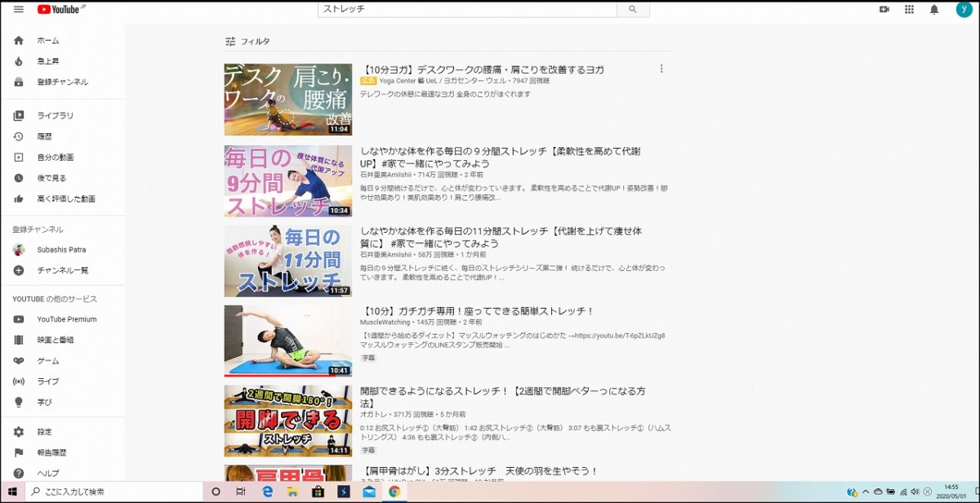The width and height of the screenshot is (980, 503).
Task: Click the 広告 ad badge
Action: [x=368, y=82]
